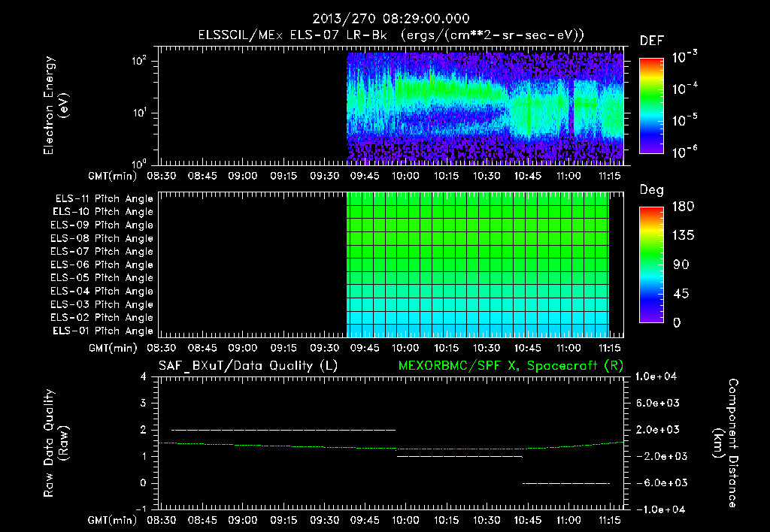The image size is (770, 532).
Task: Click the Electron Energy (eV) axis label
Action: click(x=56, y=105)
